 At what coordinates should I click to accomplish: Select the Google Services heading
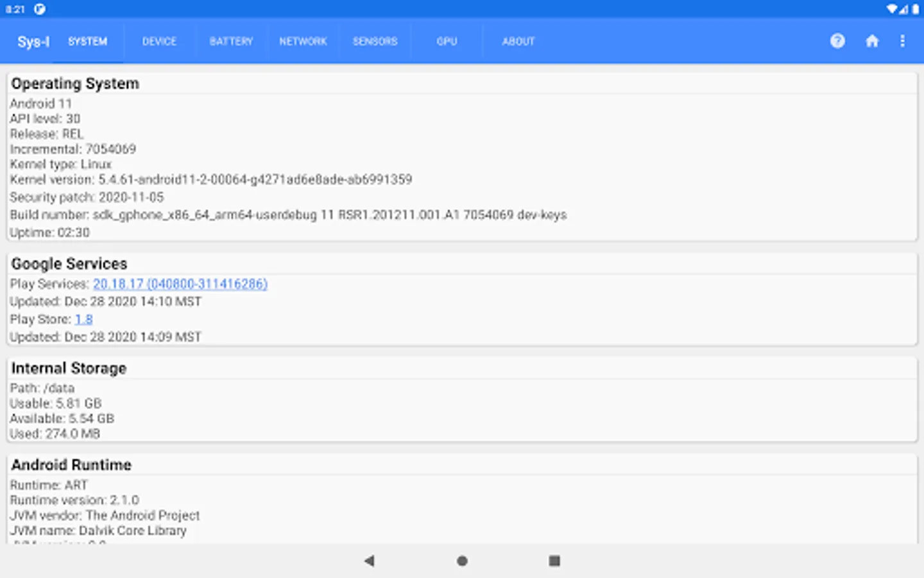tap(69, 264)
